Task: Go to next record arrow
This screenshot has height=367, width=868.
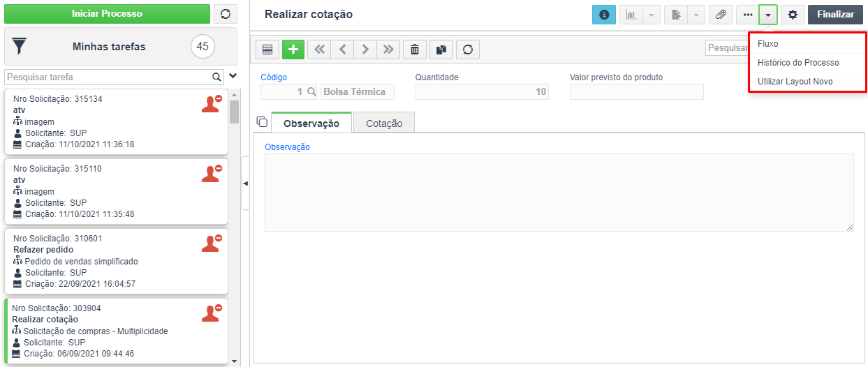Action: [365, 49]
